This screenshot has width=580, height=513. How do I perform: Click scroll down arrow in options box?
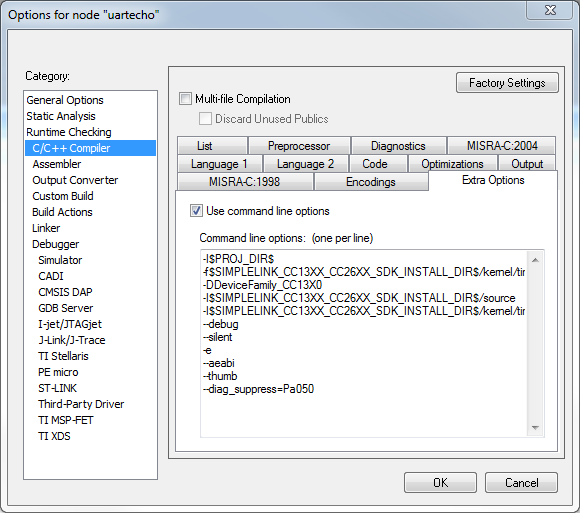click(x=535, y=428)
